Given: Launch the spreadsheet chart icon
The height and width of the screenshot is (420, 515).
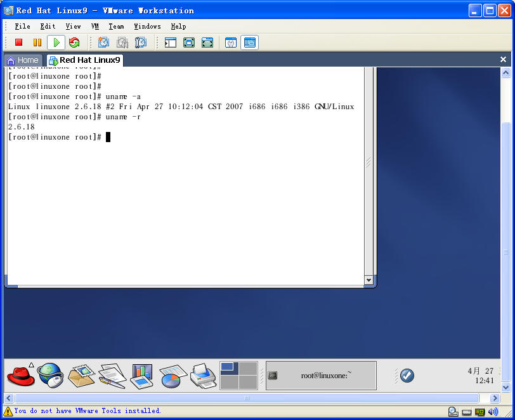Looking at the screenshot, I should tap(173, 376).
